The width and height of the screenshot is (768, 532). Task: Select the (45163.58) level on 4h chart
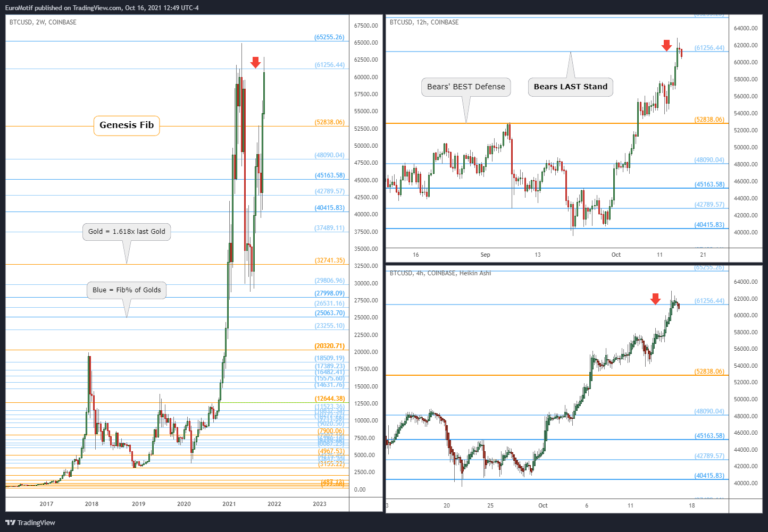pos(709,436)
